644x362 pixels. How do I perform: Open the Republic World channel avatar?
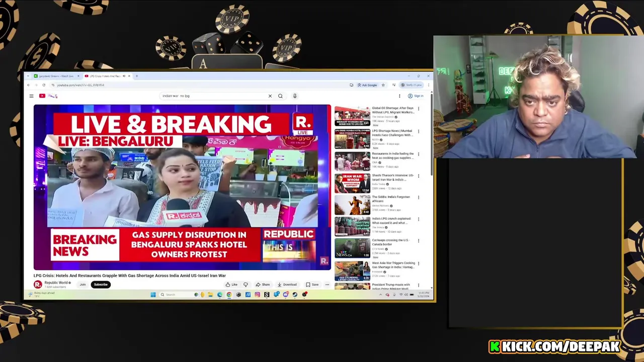pyautogui.click(x=38, y=285)
